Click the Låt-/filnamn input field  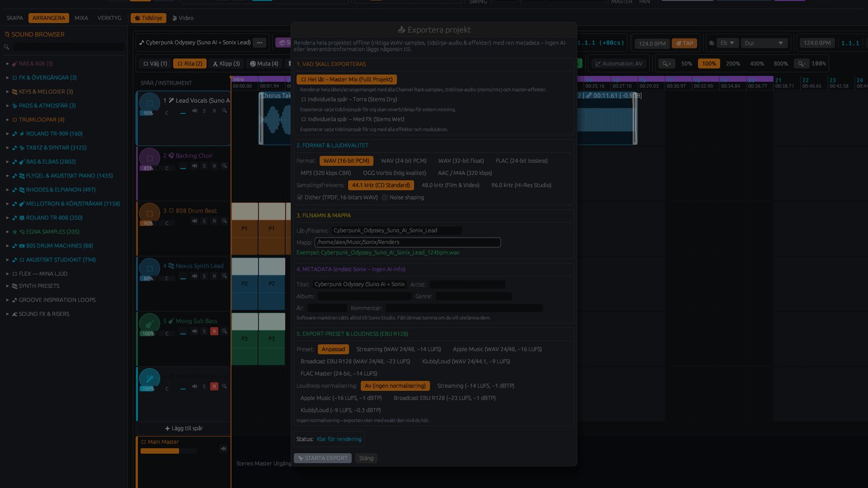coord(397,230)
